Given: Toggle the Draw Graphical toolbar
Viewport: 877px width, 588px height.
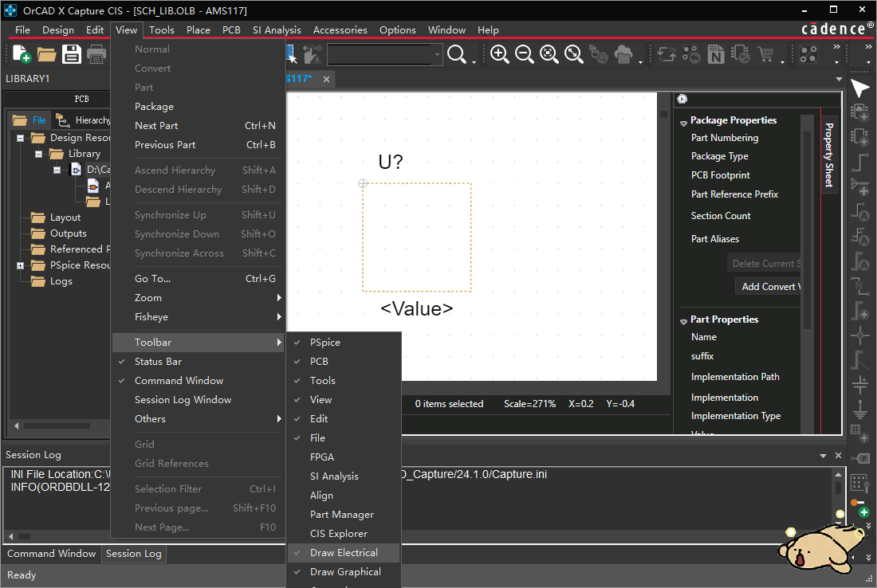Looking at the screenshot, I should (x=344, y=572).
